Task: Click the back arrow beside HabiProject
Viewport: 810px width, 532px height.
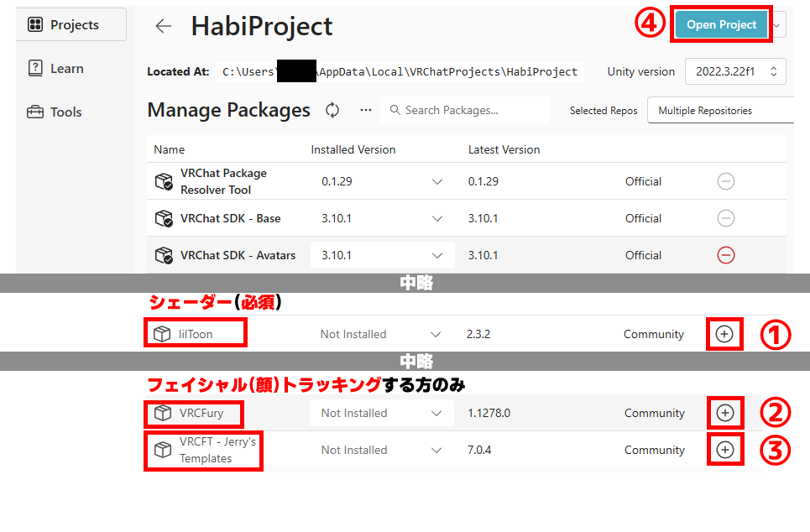Action: click(x=163, y=26)
